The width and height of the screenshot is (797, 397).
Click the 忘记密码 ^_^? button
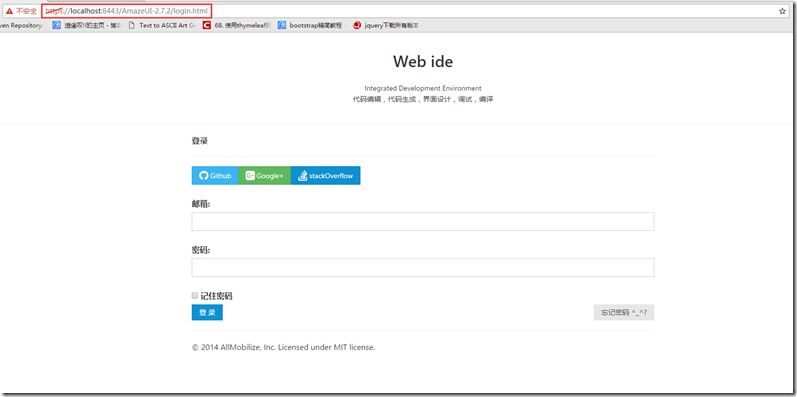[624, 313]
